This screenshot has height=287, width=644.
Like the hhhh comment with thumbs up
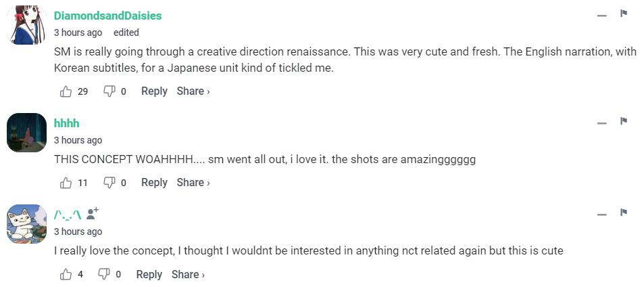click(x=66, y=183)
